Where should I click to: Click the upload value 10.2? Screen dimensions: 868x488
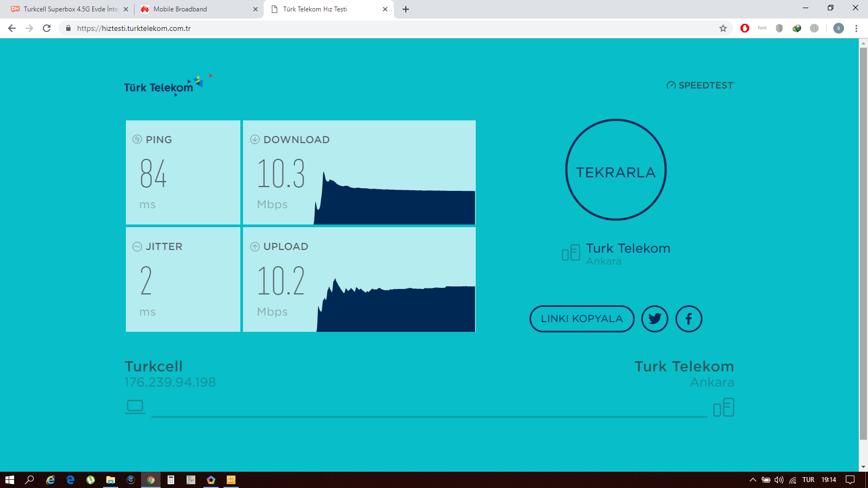point(281,281)
